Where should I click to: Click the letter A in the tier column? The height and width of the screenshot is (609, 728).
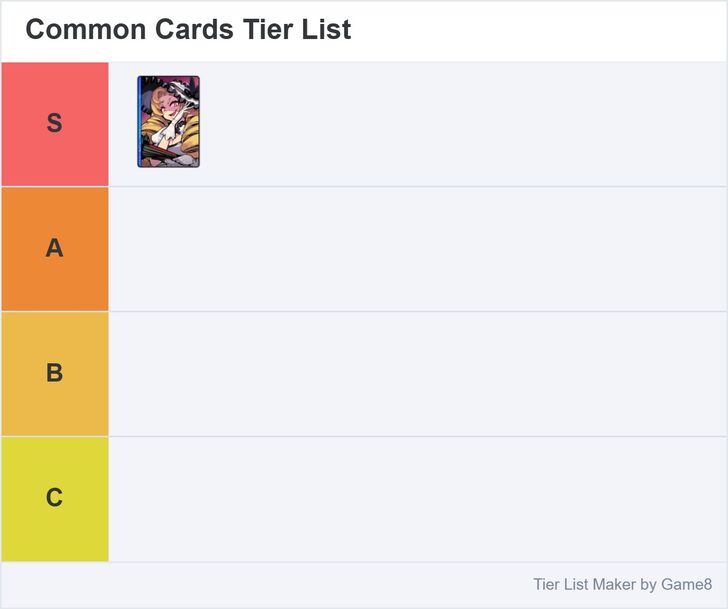[55, 248]
